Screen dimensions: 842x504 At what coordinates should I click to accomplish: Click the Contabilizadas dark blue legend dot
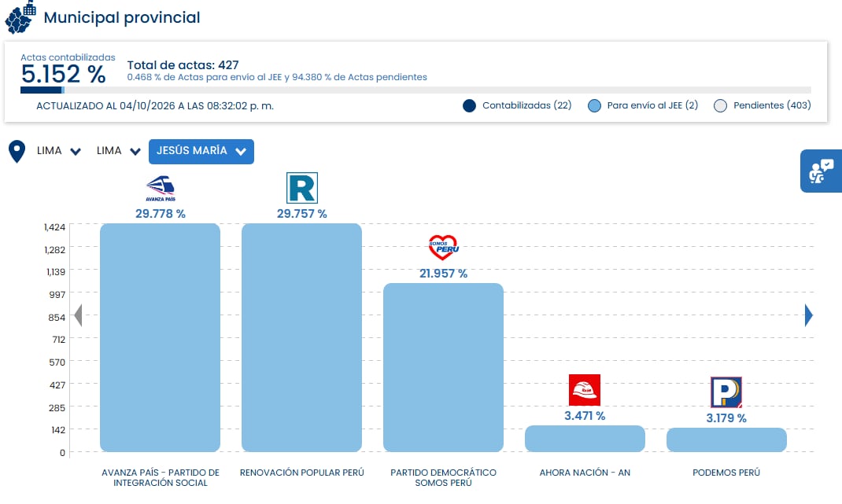[x=469, y=105]
